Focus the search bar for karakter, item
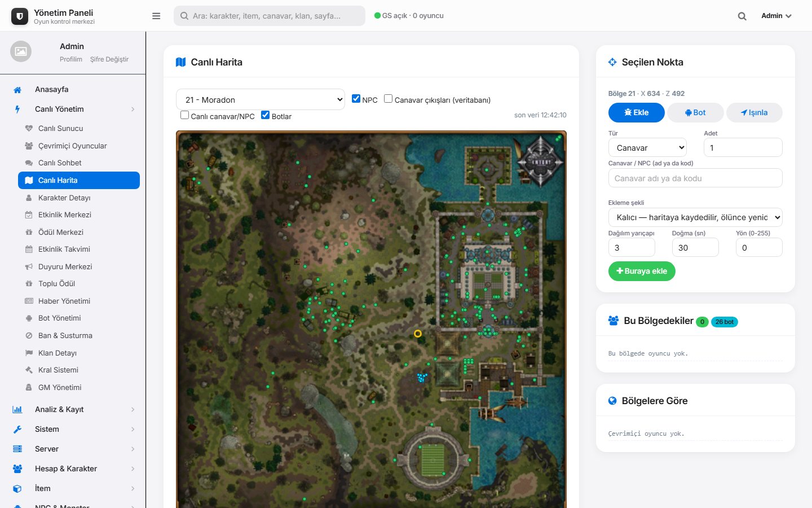This screenshot has width=812, height=508. [270, 16]
